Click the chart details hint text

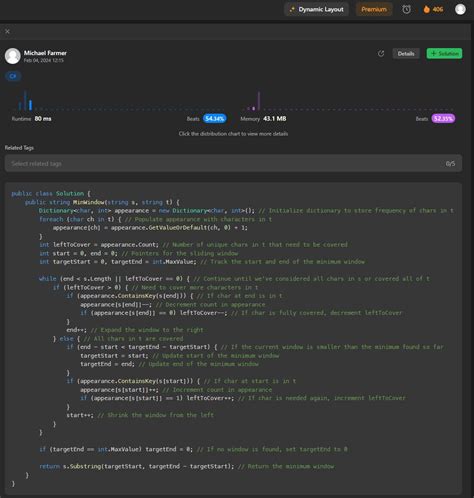233,134
